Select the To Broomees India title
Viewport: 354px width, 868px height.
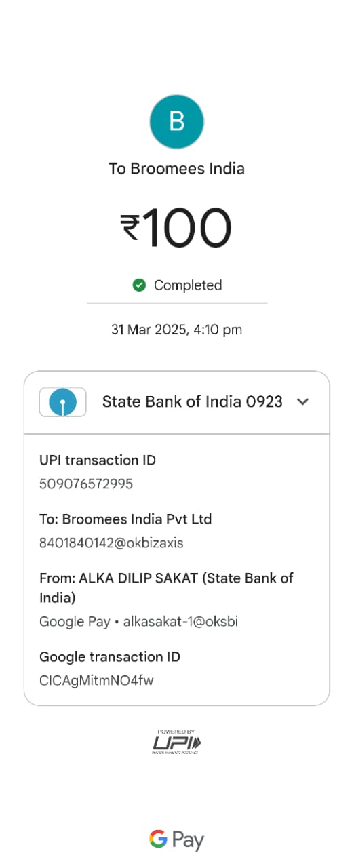176,169
